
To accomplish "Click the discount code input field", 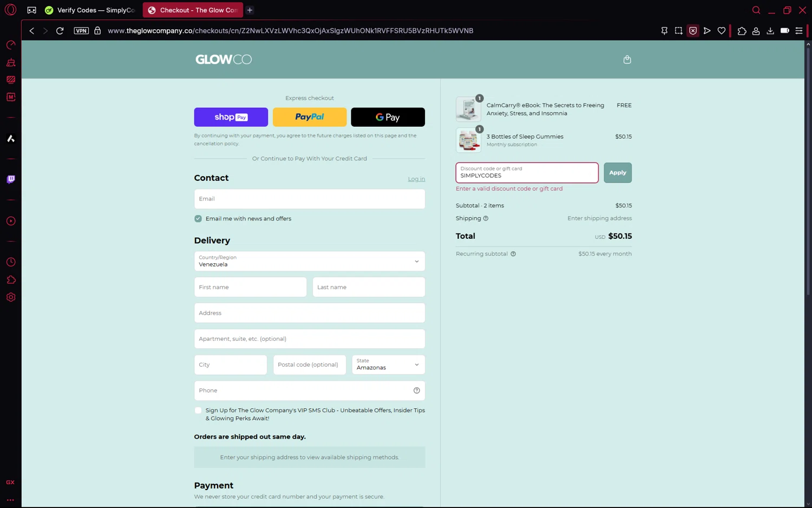I will click(527, 173).
